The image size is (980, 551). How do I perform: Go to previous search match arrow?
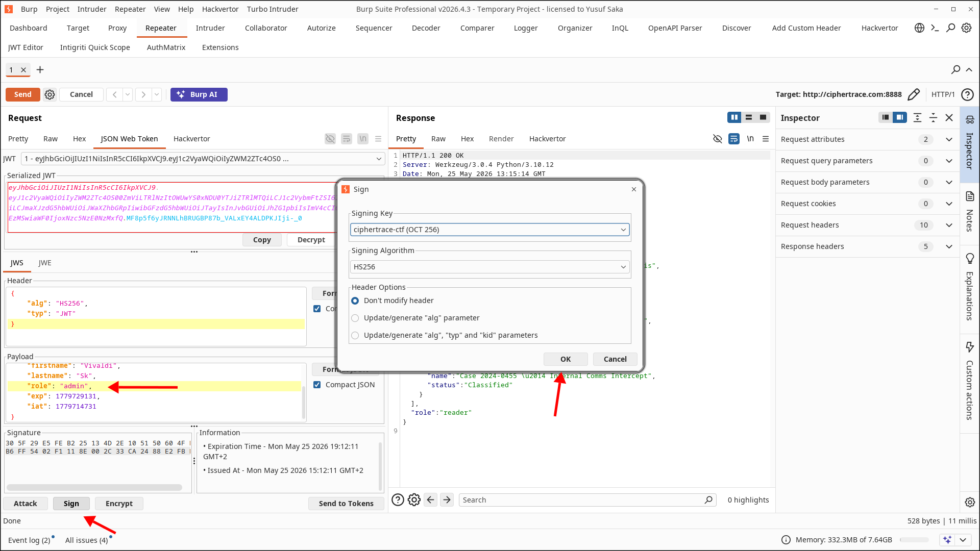(x=430, y=500)
